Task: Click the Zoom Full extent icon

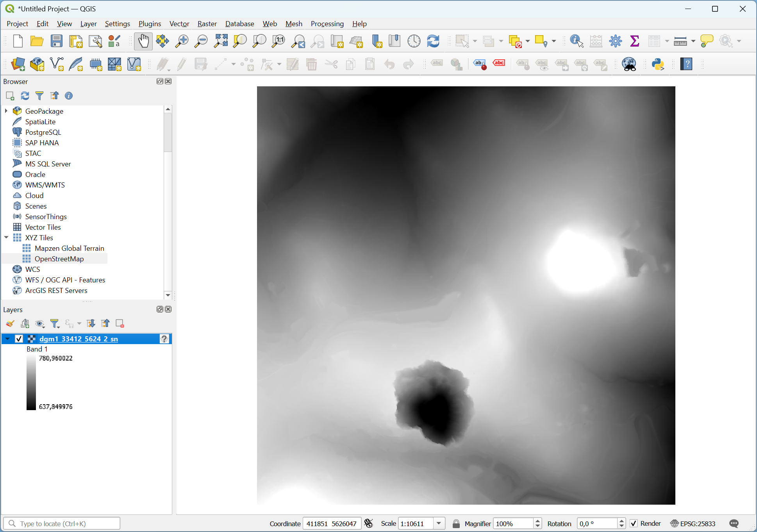Action: [x=221, y=41]
